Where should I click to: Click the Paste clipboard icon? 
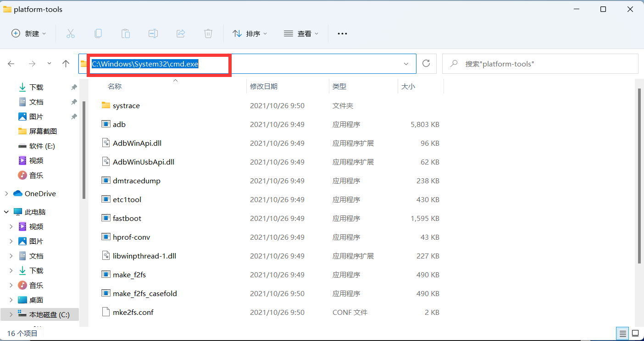coord(125,33)
